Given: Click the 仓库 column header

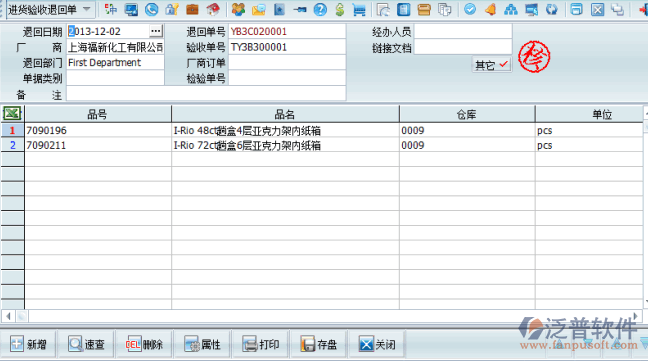Looking at the screenshot, I should point(467,114).
